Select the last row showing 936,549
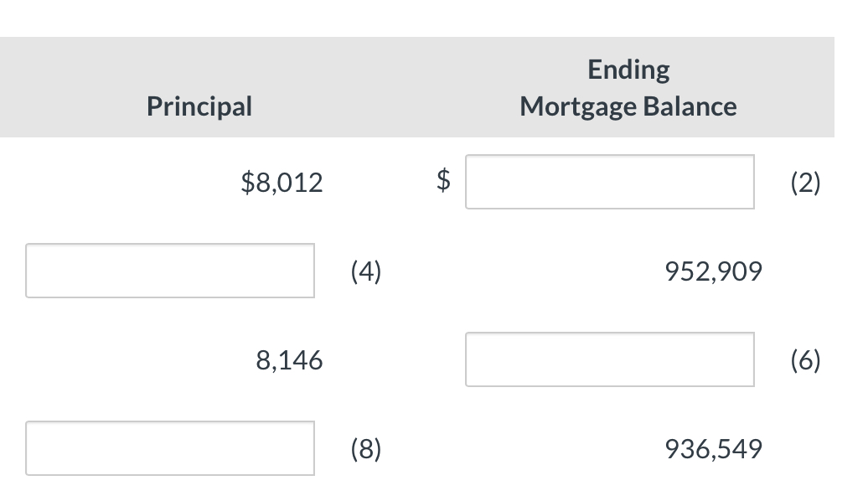868x496 pixels. (419, 448)
